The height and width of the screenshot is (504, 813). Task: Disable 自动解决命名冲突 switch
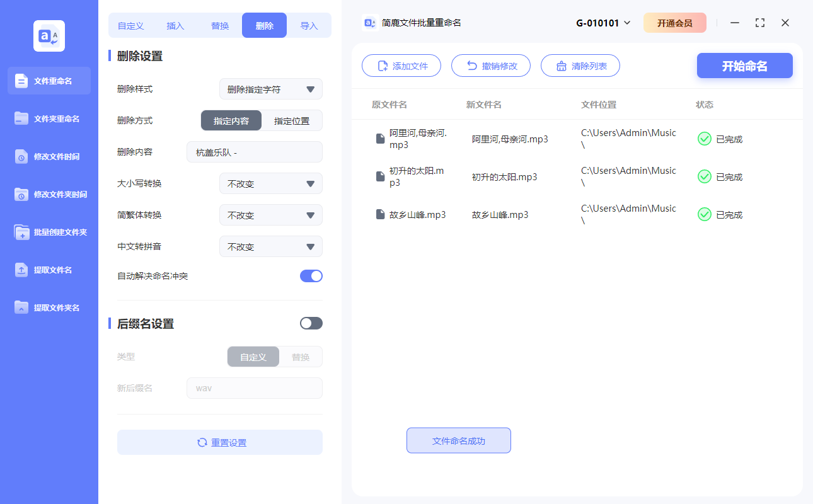pyautogui.click(x=311, y=275)
